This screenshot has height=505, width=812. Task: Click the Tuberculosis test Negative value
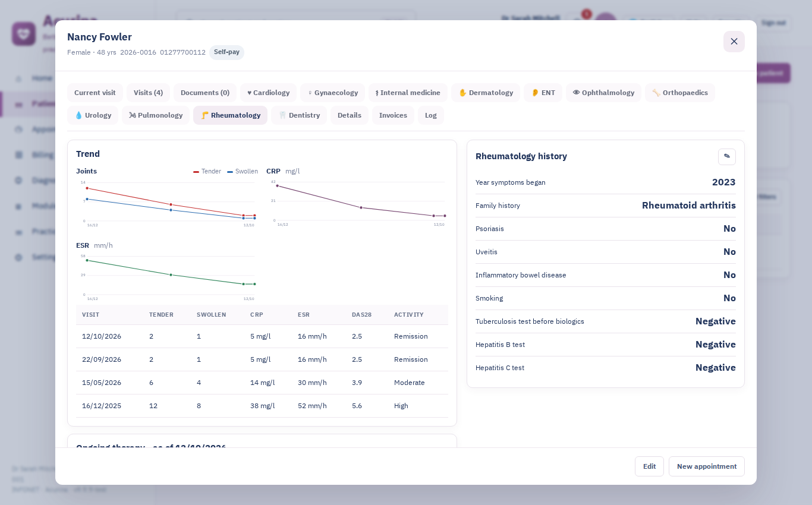point(716,321)
